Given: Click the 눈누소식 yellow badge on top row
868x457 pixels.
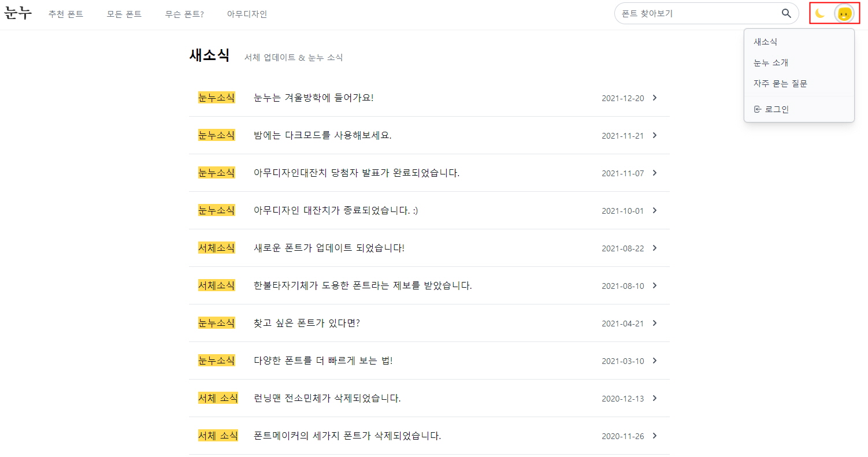Looking at the screenshot, I should point(216,98).
